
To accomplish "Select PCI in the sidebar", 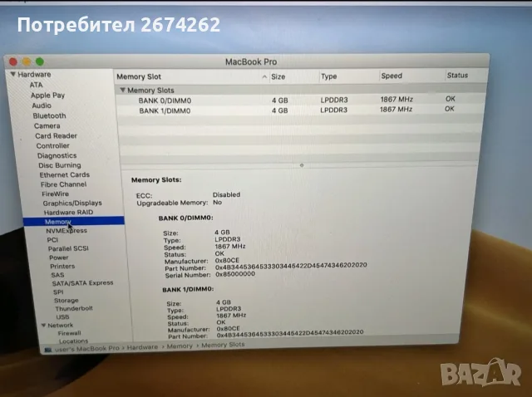I will 52,240.
